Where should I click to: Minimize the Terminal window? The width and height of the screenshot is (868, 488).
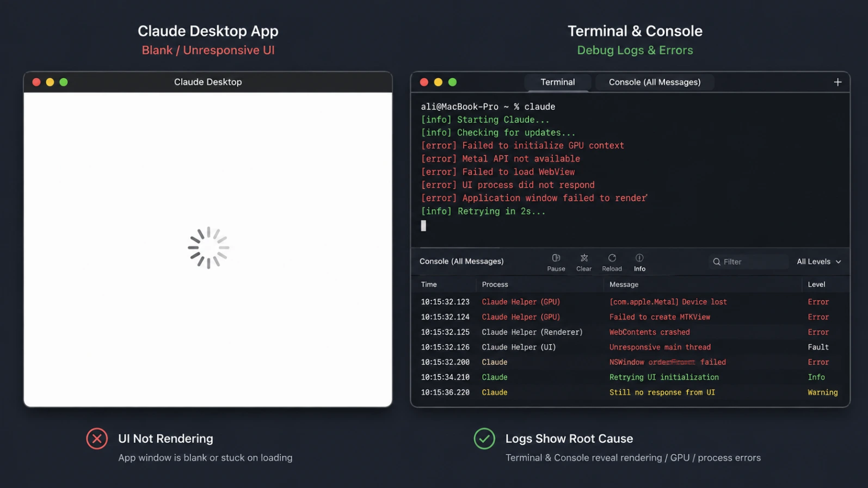click(438, 82)
